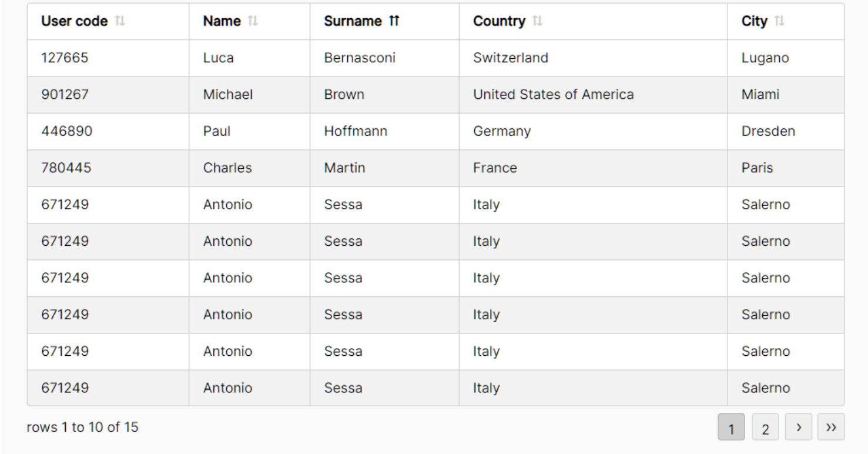Select user code 901267 row
Screen dimensions: 868x454
point(435,95)
